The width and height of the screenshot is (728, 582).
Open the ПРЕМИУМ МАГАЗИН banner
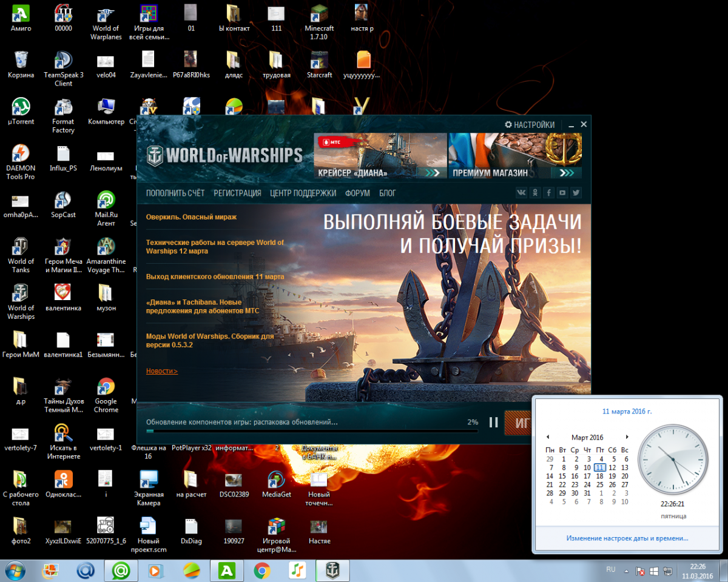(x=515, y=156)
